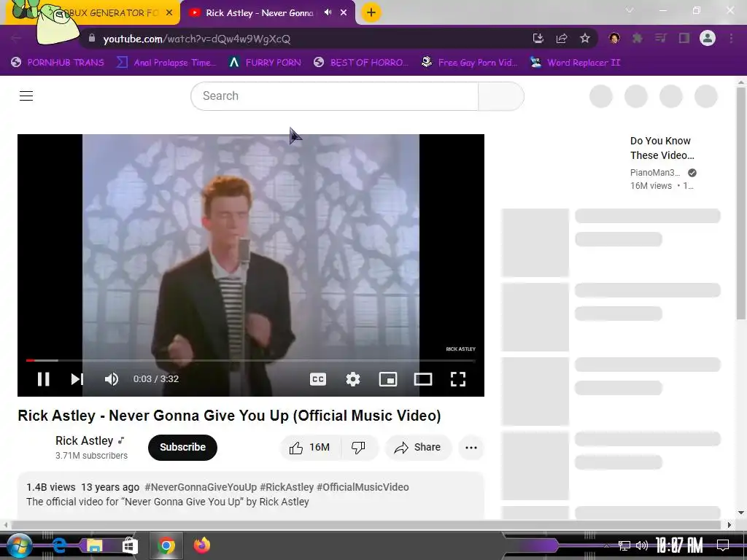Open Word Replacer II bookmark
747x560 pixels.
[575, 63]
